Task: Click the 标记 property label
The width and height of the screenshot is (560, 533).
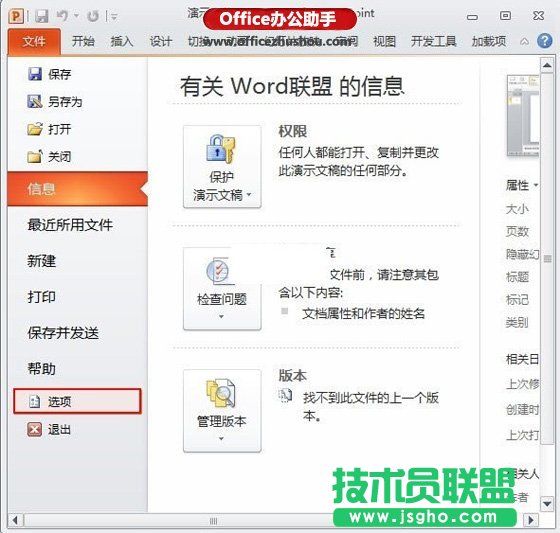Action: click(517, 300)
